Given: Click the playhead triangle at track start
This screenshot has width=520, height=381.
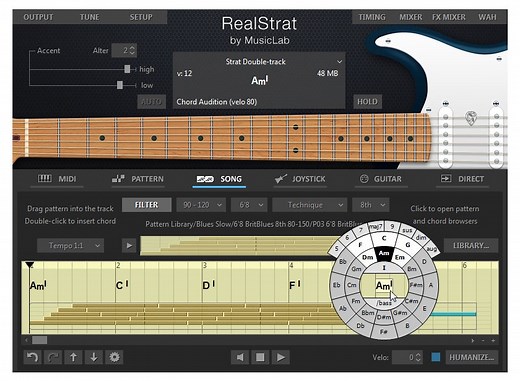Looking at the screenshot, I should [30, 265].
